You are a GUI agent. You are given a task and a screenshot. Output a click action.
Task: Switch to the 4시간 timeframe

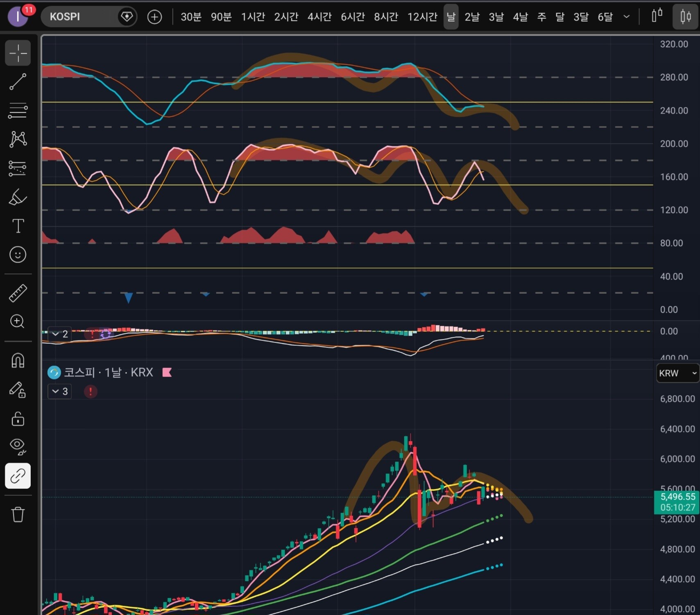[319, 17]
